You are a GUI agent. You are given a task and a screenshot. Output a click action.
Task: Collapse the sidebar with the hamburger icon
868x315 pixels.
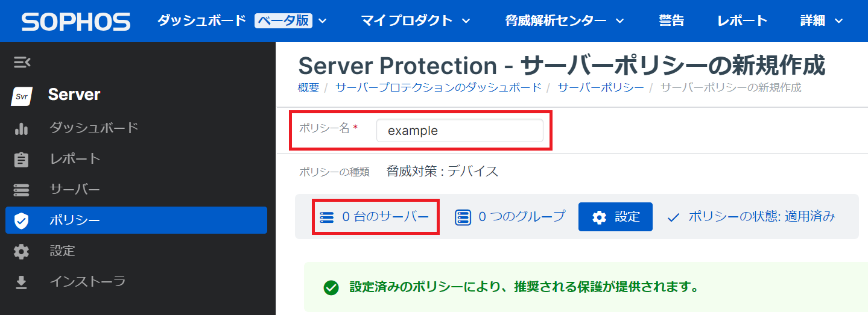coord(22,61)
